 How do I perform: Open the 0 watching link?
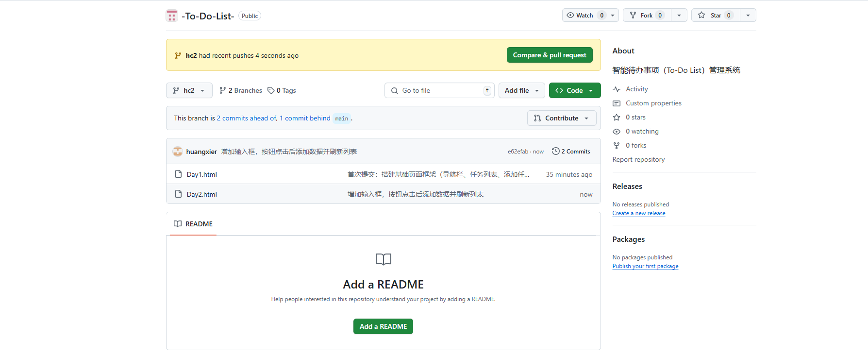[x=642, y=131]
